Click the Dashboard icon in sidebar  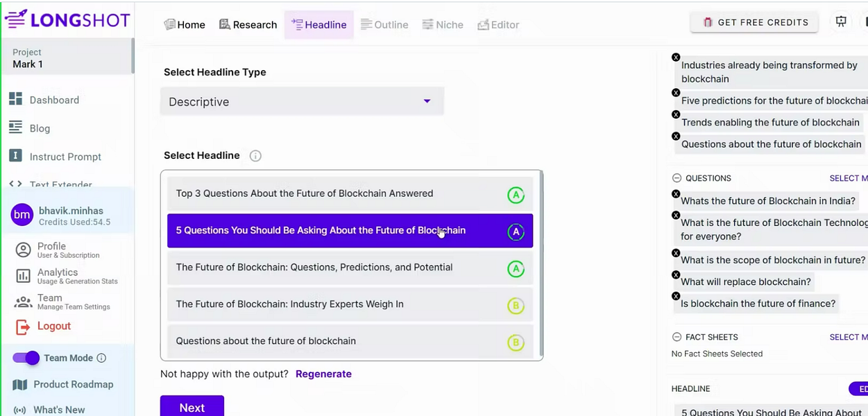[15, 99]
